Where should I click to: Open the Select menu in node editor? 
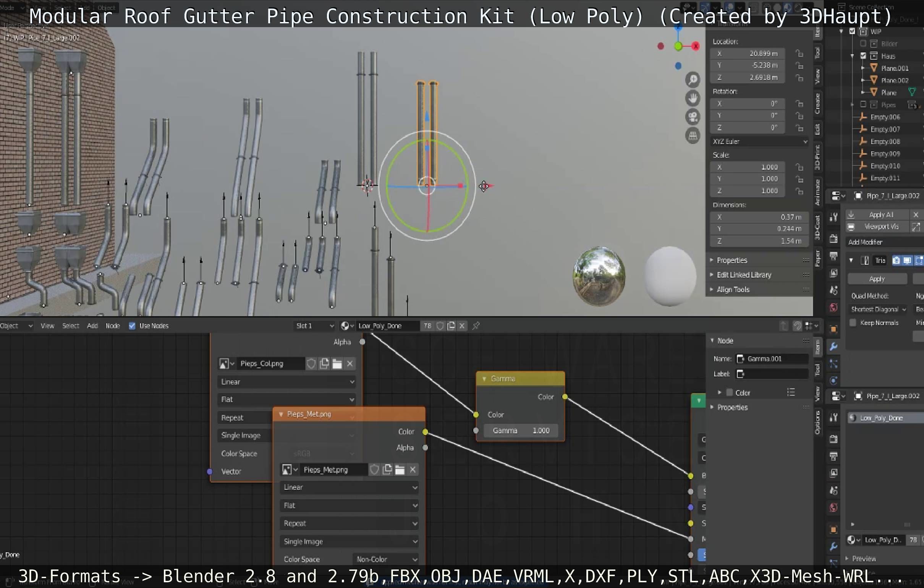point(71,326)
